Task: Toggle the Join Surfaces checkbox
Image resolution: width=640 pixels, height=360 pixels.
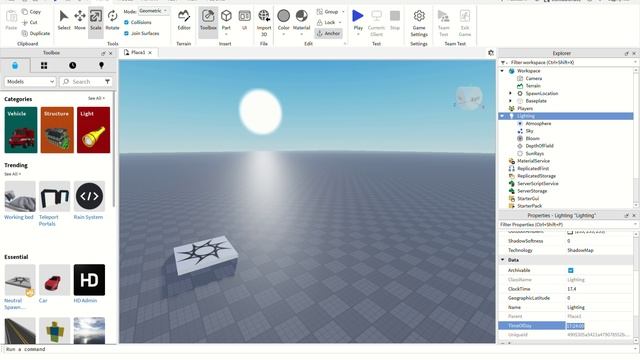Action: tap(126, 33)
